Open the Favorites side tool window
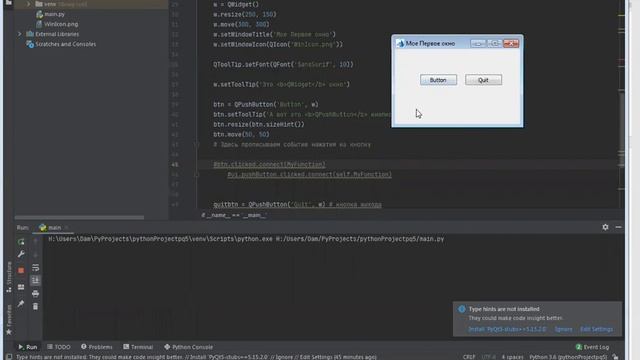This screenshot has height=360, width=640. pyautogui.click(x=9, y=320)
